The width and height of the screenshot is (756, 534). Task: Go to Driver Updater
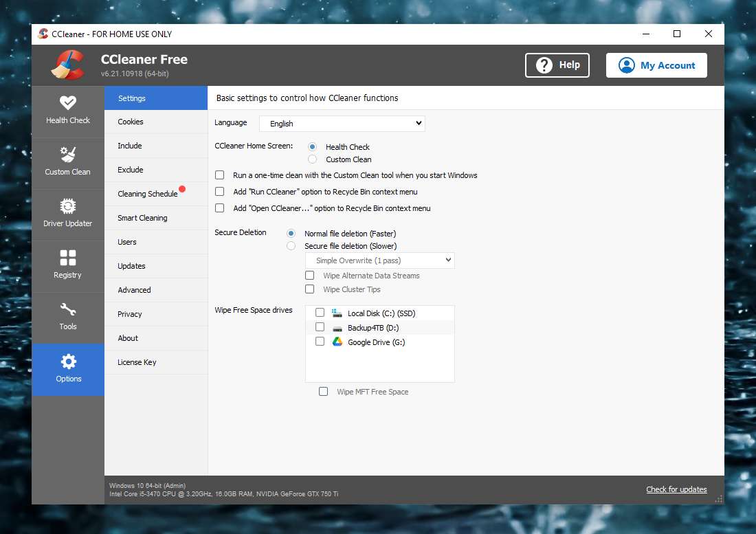pos(68,214)
